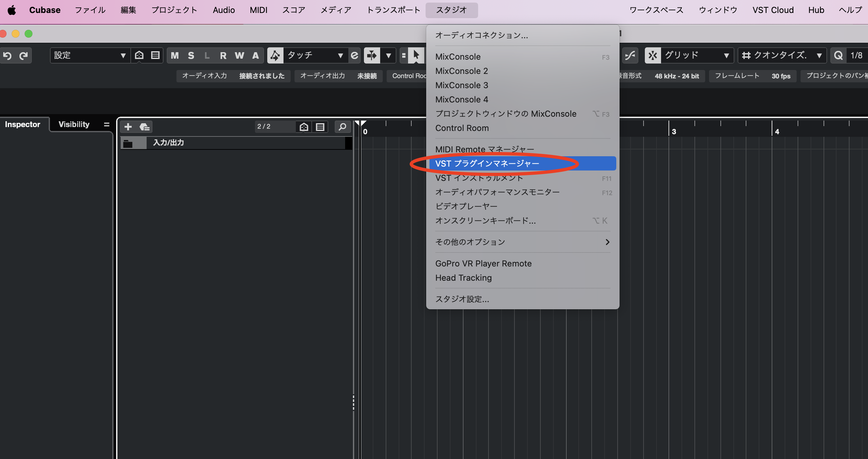
Task: Open the タッチ automation mode dropdown
Action: pyautogui.click(x=315, y=55)
